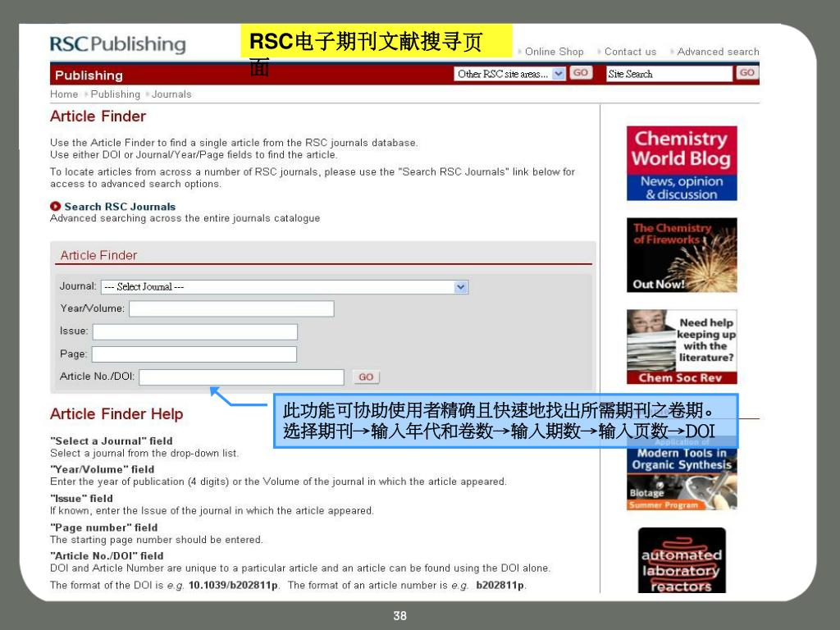Click the Issue input field

pos(195,331)
